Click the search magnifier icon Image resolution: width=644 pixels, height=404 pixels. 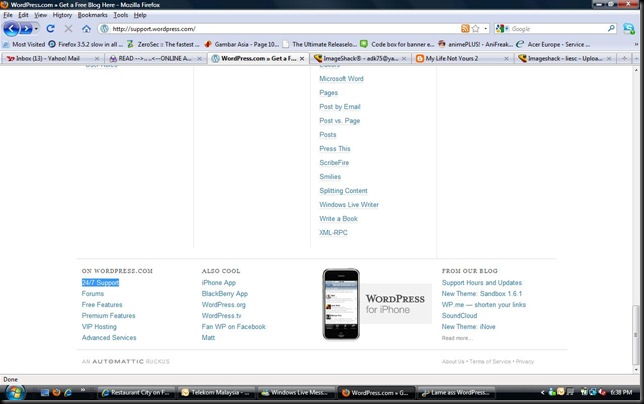[x=611, y=28]
